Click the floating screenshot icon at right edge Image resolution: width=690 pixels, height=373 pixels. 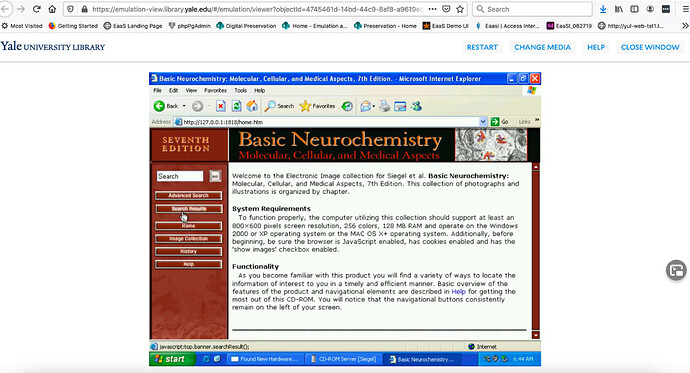coord(676,270)
